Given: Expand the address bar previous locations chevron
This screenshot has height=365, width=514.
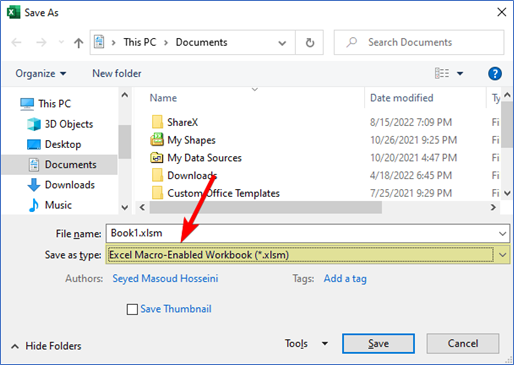Looking at the screenshot, I should (x=282, y=43).
